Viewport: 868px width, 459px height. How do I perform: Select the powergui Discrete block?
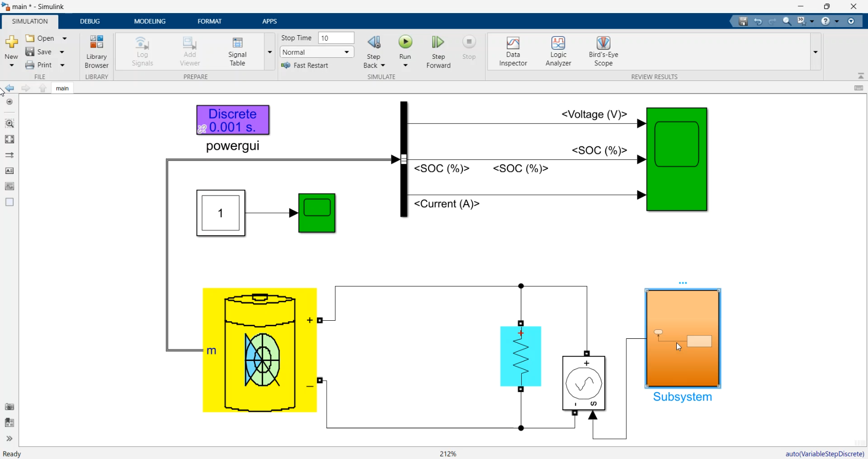click(x=233, y=120)
